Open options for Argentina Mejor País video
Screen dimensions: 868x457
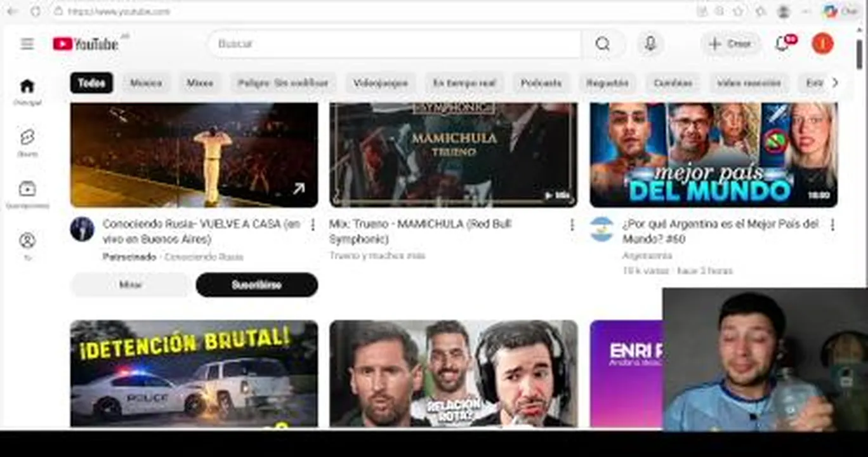[832, 225]
